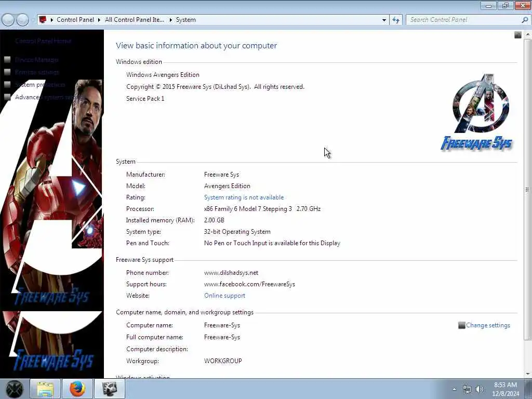532x399 pixels.
Task: Expand arrow after Control Panel breadcrumb
Action: click(99, 20)
